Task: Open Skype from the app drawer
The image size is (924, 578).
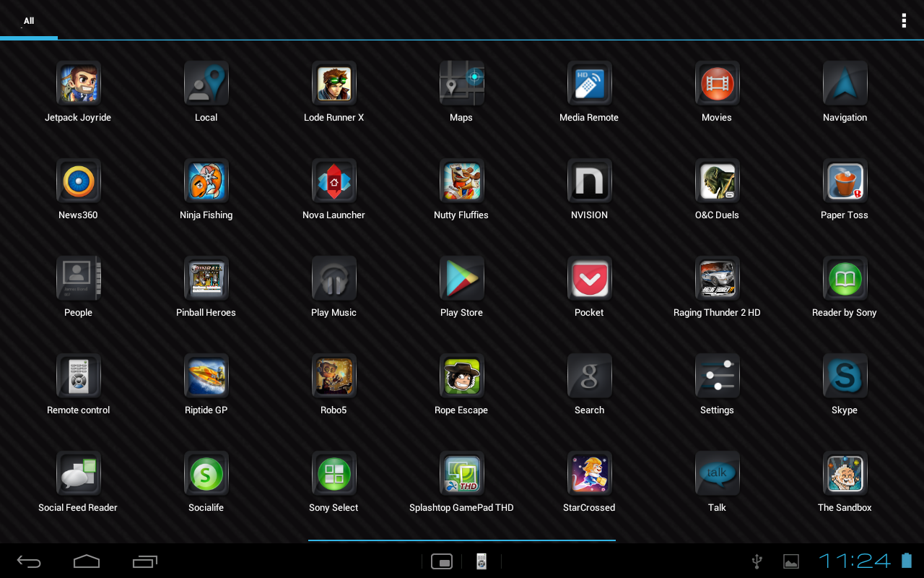Action: [845, 376]
